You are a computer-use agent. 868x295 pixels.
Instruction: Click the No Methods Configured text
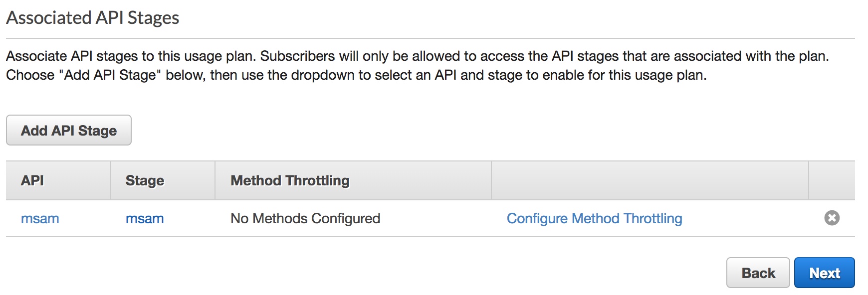305,218
